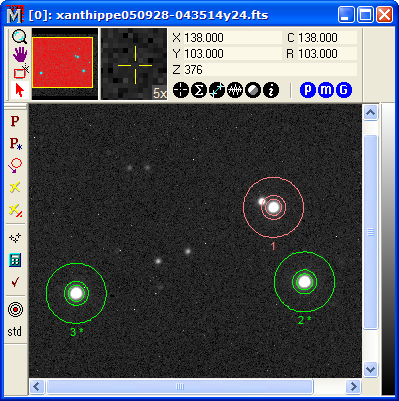Click the blue M circle button
This screenshot has width=399, height=401.
tap(326, 90)
